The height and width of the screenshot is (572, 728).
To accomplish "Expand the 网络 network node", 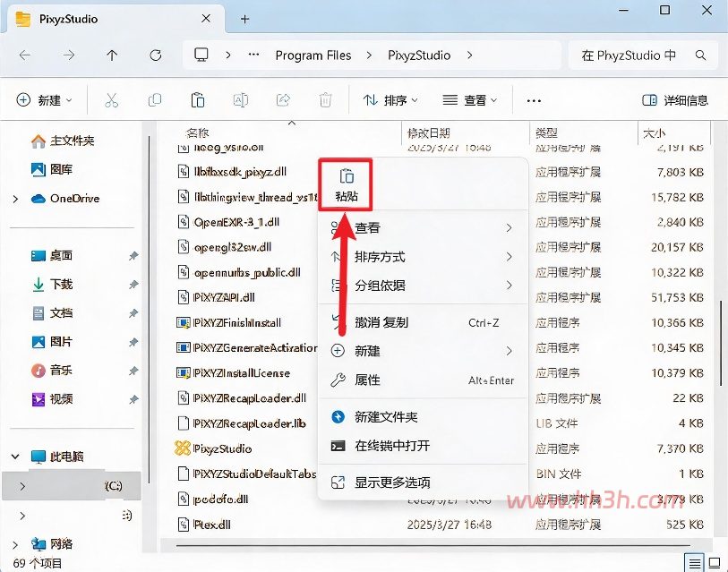I will [x=16, y=544].
